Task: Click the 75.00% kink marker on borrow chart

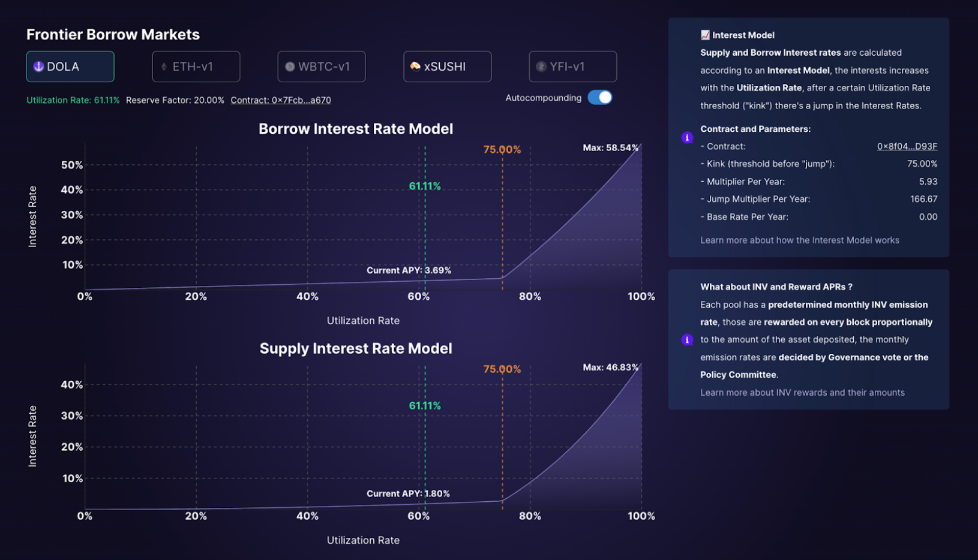Action: (x=502, y=150)
